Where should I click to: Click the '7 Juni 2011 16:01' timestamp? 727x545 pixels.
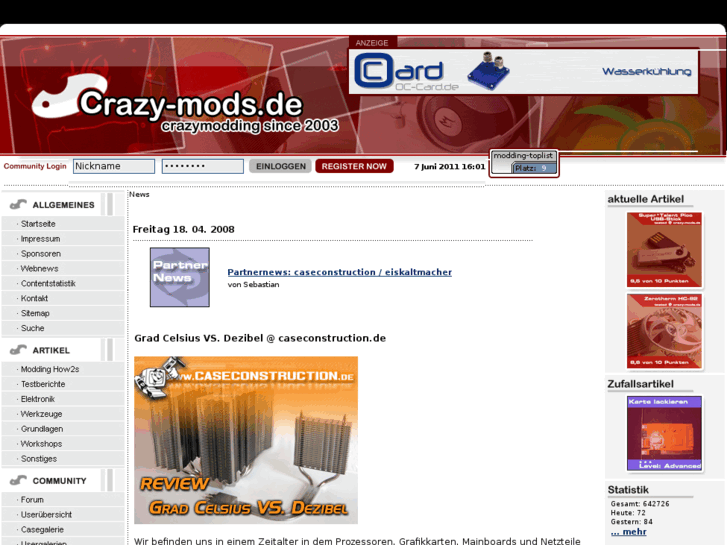[449, 167]
